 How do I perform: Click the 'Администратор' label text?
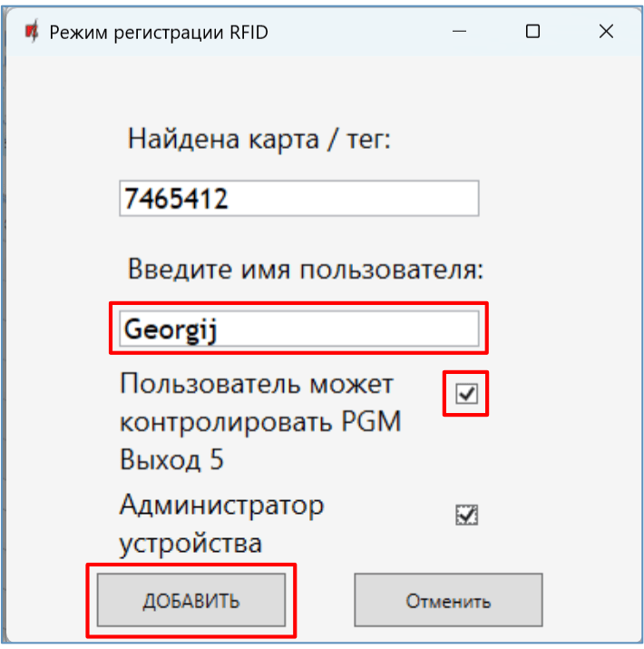tap(221, 505)
